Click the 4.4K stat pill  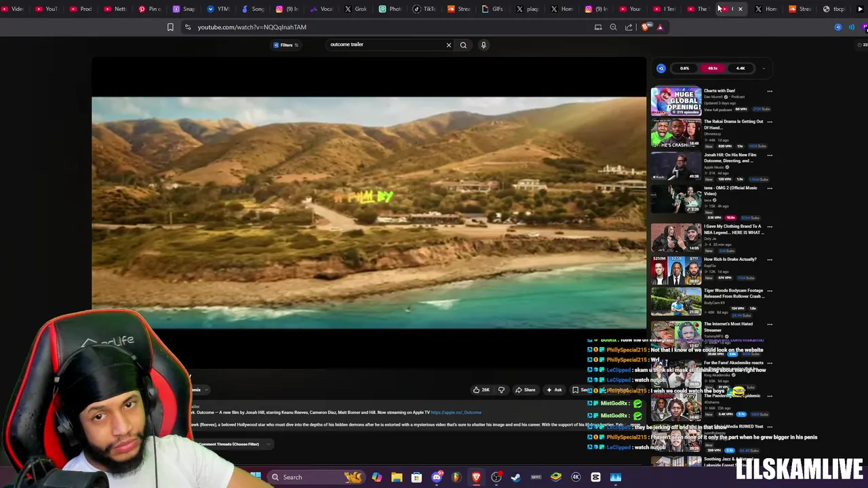[740, 68]
